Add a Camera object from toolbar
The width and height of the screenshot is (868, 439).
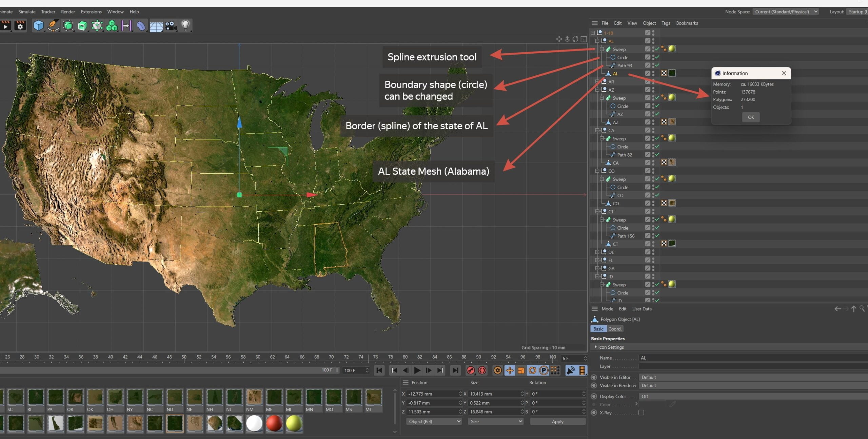coord(171,26)
